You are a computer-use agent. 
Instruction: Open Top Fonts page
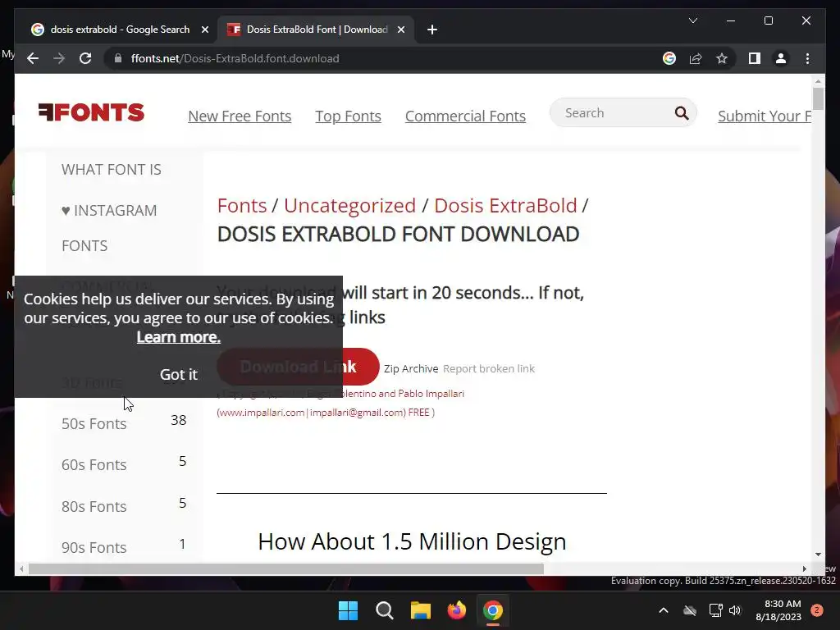348,116
